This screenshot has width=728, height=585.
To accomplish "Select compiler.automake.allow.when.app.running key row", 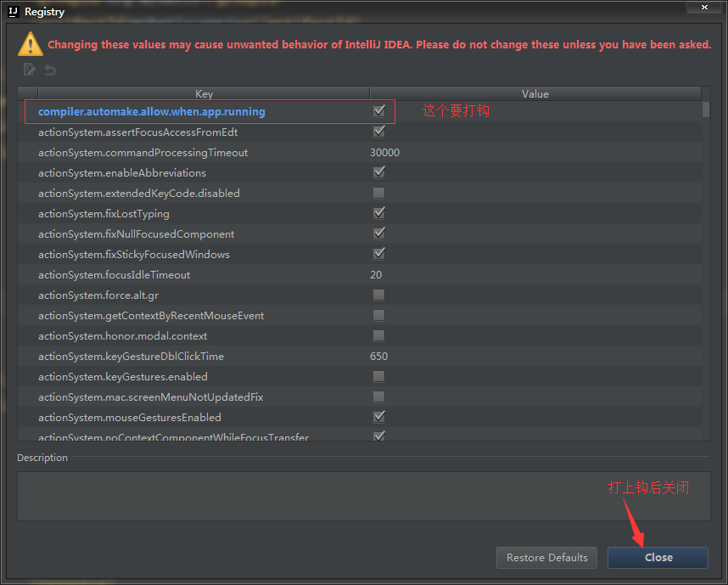I will pos(151,111).
